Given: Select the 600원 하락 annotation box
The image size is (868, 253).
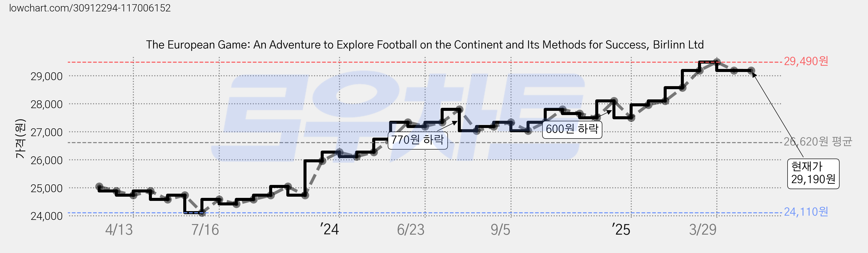Looking at the screenshot, I should [572, 129].
